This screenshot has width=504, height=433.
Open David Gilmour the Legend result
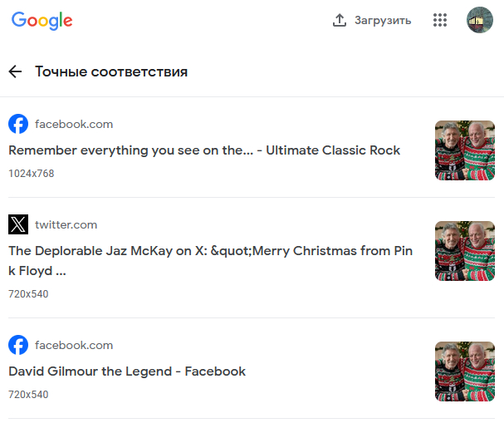tap(127, 371)
